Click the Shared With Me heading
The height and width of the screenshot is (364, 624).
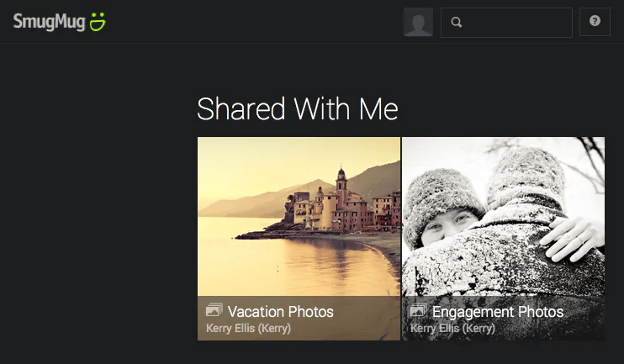[297, 109]
